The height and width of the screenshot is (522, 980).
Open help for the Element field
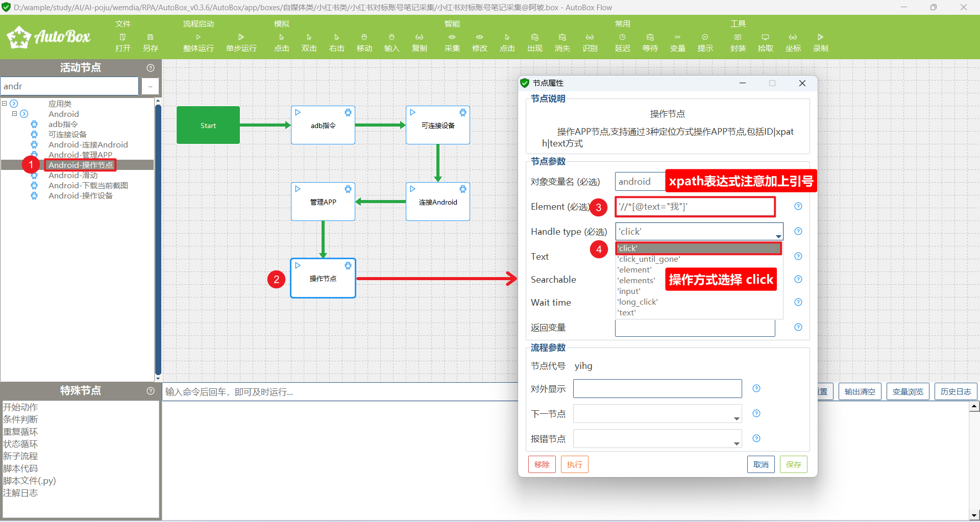click(x=798, y=206)
